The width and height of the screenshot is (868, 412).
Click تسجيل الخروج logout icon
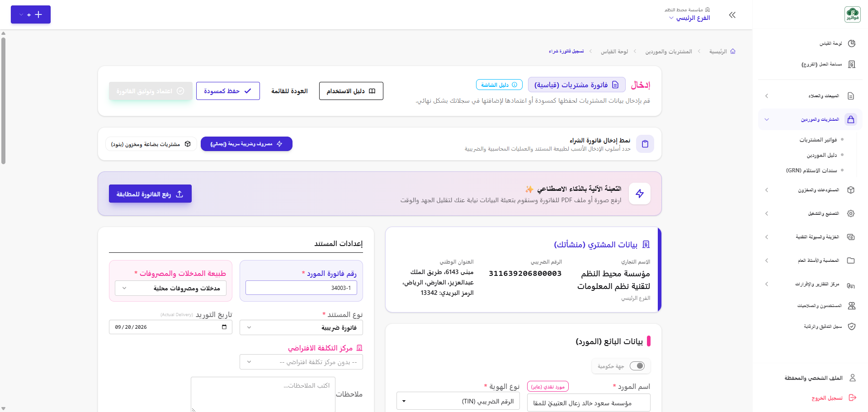[x=853, y=398]
